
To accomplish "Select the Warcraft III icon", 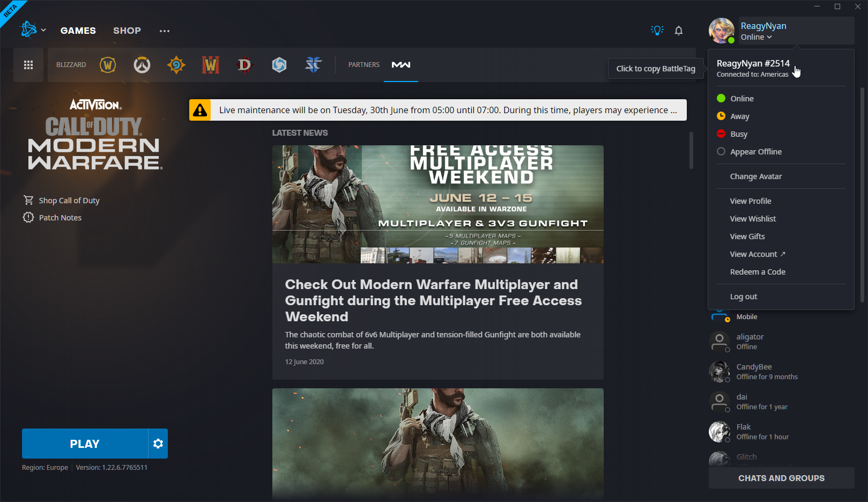I will click(x=211, y=65).
